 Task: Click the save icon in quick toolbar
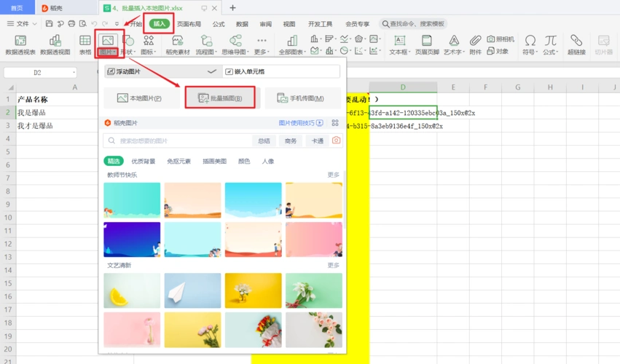tap(49, 24)
